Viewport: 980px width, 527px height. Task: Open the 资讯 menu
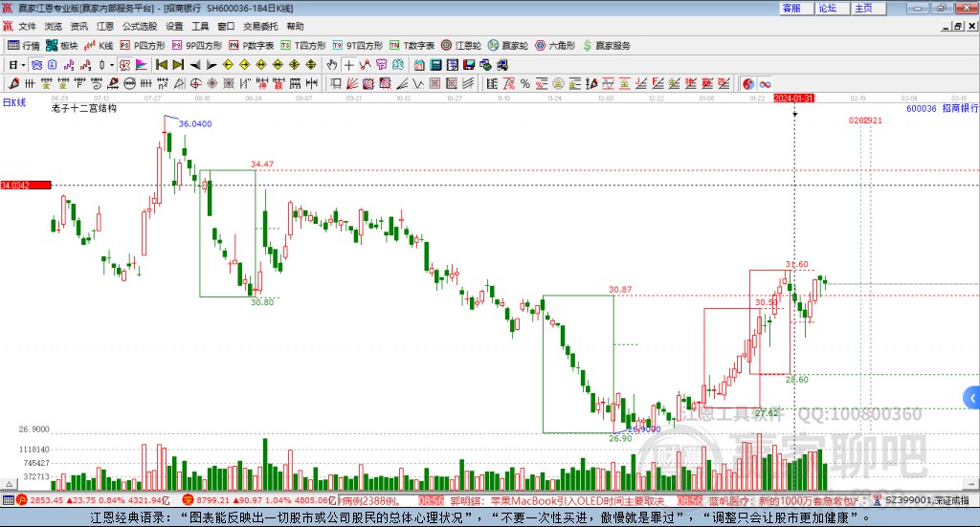click(78, 26)
